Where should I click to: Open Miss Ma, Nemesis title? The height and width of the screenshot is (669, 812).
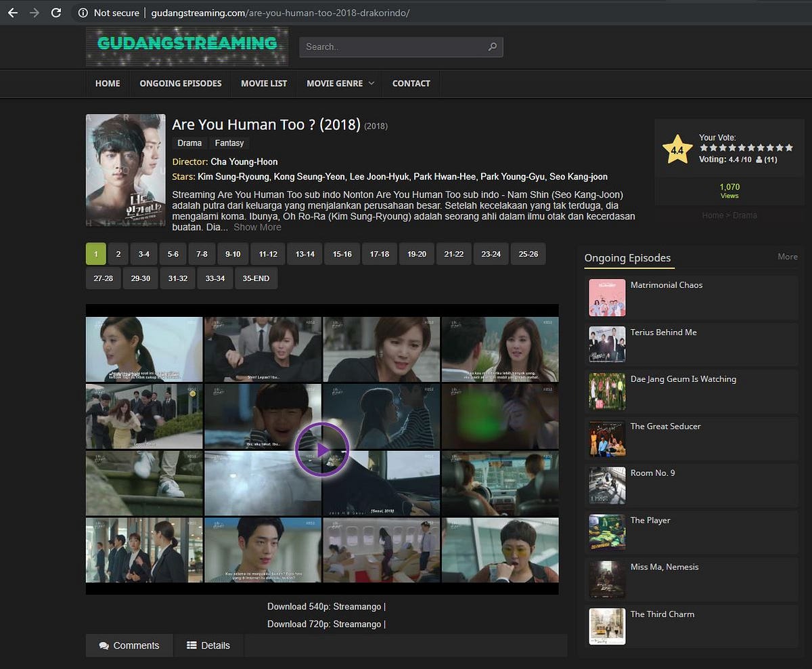tap(664, 567)
